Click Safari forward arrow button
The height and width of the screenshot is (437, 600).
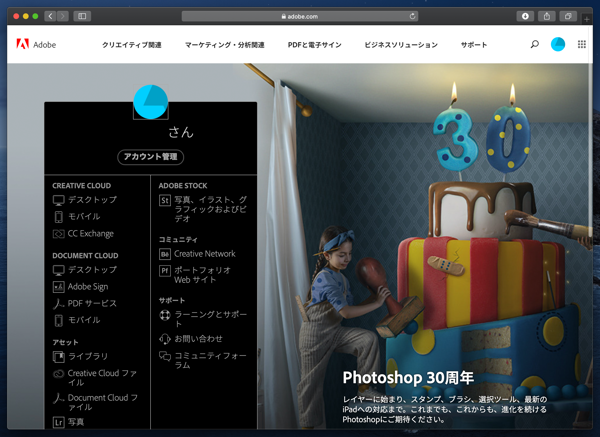point(63,16)
